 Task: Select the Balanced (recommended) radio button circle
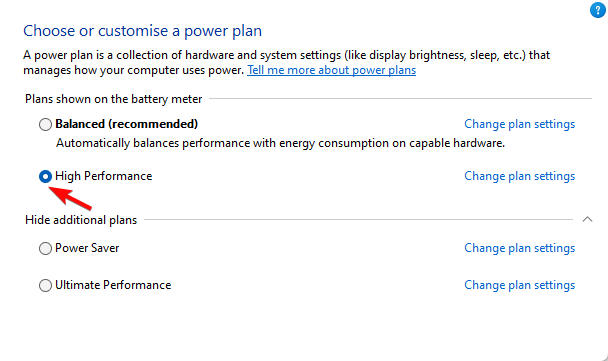45,124
